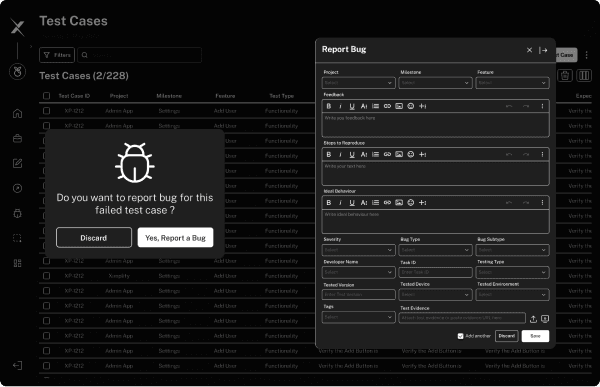This screenshot has height=387, width=600.
Task: Capture screen for Test Evidence
Action: [x=545, y=318]
